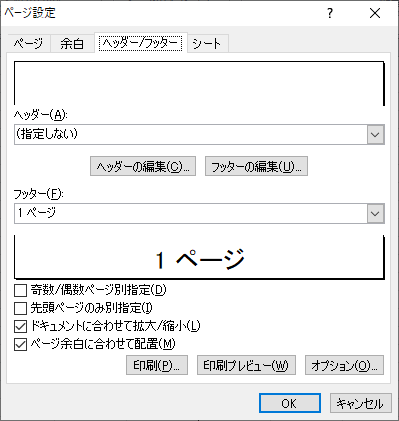The image size is (399, 421).
Task: Open 印刷プレビュー
Action: tap(246, 365)
